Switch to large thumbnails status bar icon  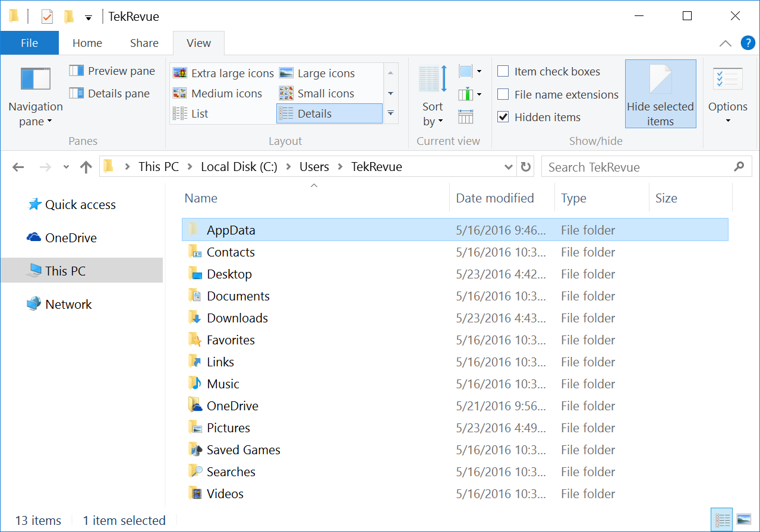[x=743, y=520]
